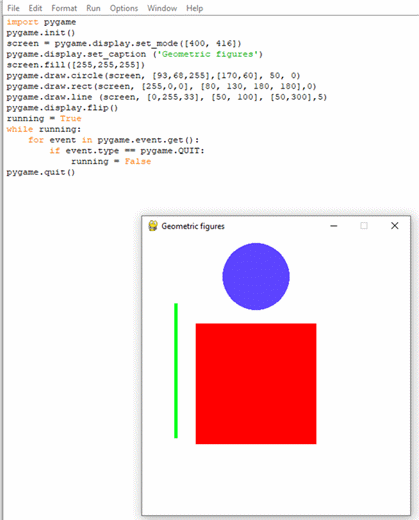Minimize the Geometric figures window
The image size is (419, 520).
coord(334,226)
